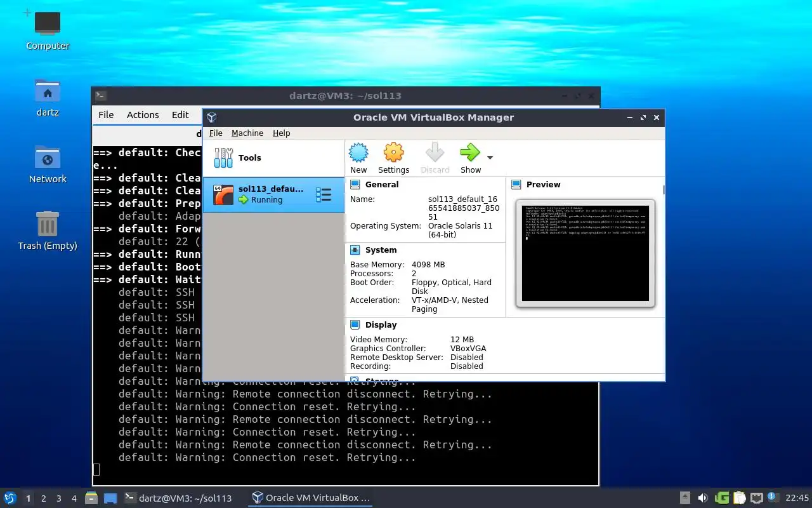This screenshot has width=812, height=508.
Task: Switch to workspace 4
Action: click(74, 498)
